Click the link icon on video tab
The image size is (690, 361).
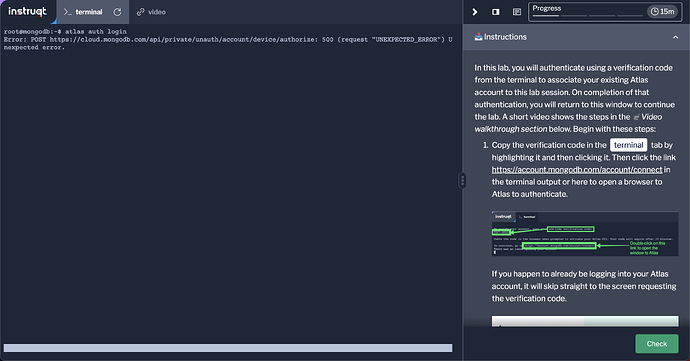pos(140,12)
